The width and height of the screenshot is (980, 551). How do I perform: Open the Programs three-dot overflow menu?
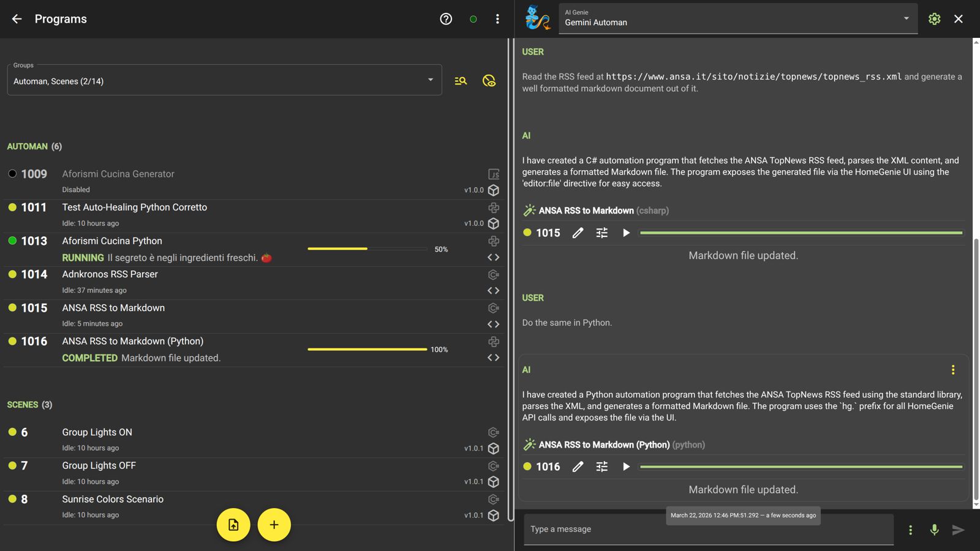pos(497,19)
